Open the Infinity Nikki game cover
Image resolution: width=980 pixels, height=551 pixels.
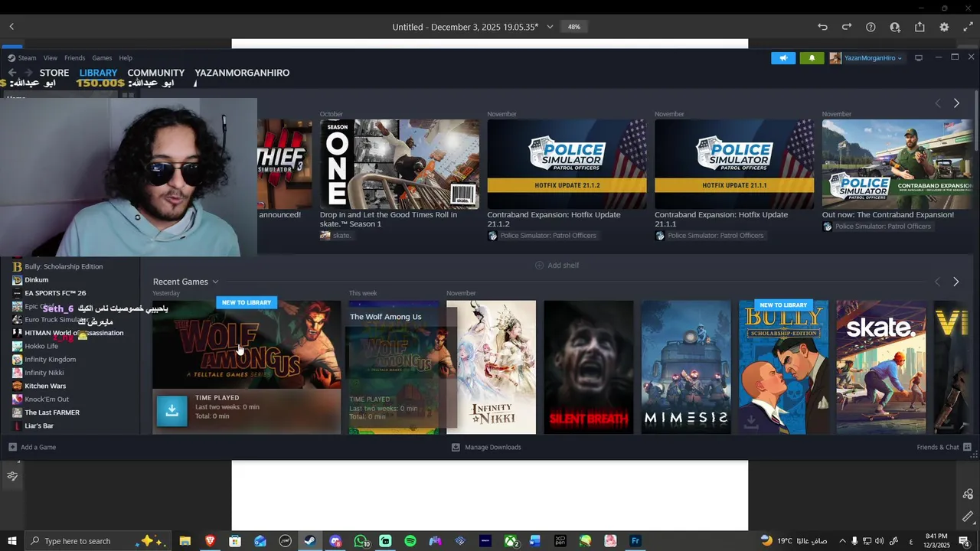click(x=491, y=367)
